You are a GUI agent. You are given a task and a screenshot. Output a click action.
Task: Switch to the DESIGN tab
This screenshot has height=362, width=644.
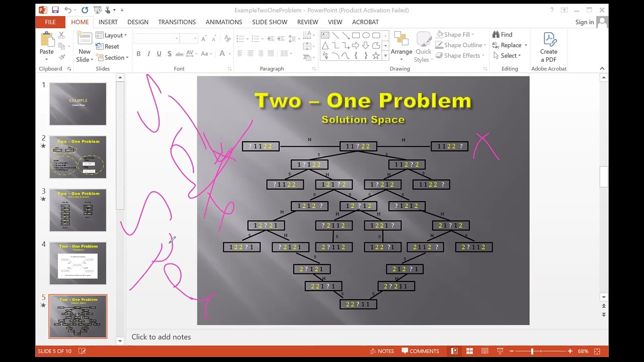(138, 22)
